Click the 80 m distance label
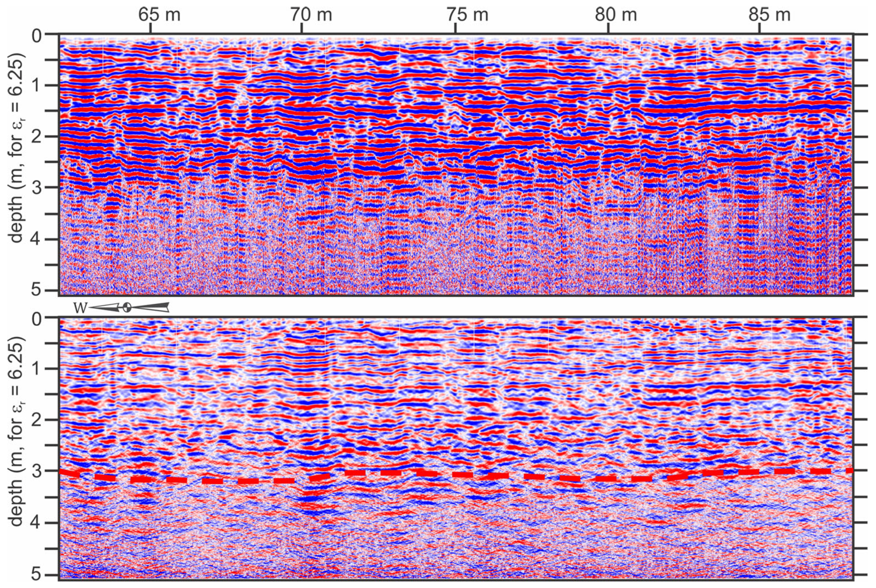 click(x=616, y=15)
